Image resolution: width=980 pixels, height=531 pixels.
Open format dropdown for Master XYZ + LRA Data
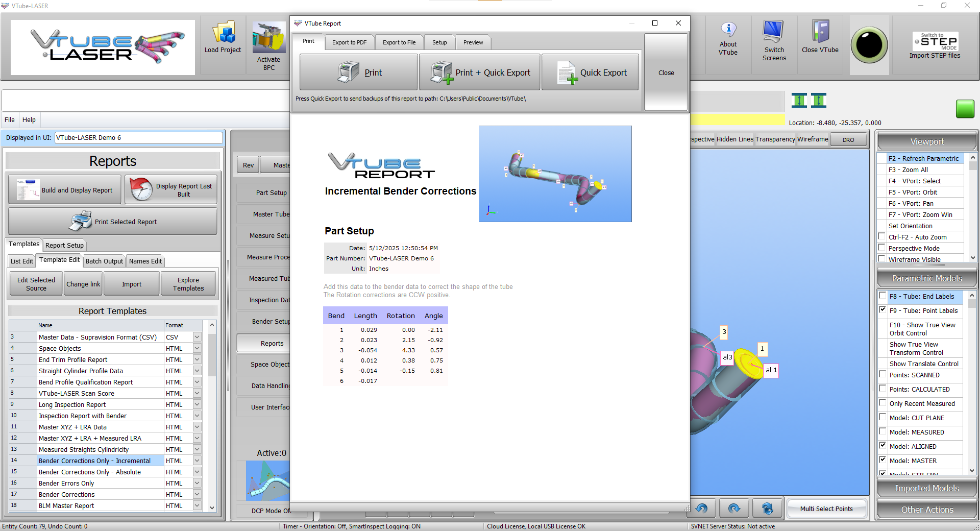click(197, 427)
